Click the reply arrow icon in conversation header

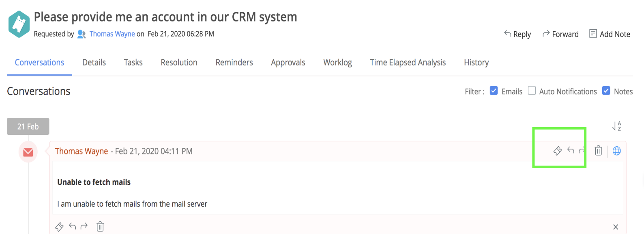[x=571, y=150]
